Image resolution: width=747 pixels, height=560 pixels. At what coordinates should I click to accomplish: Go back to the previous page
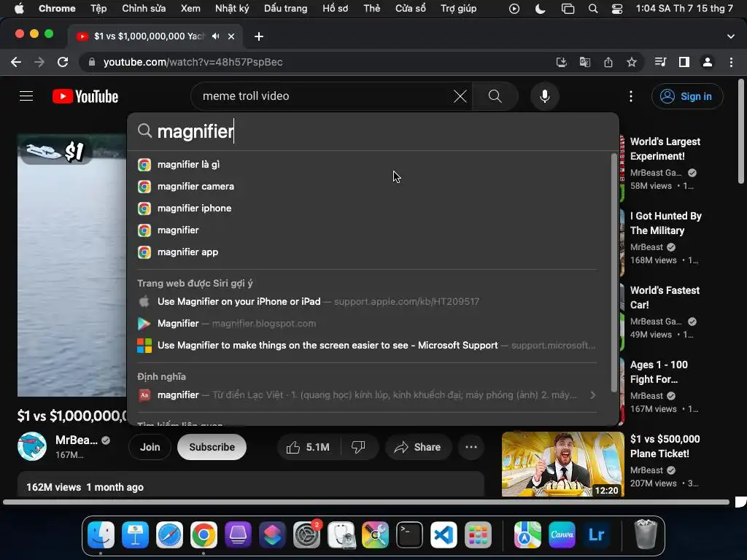pos(16,62)
